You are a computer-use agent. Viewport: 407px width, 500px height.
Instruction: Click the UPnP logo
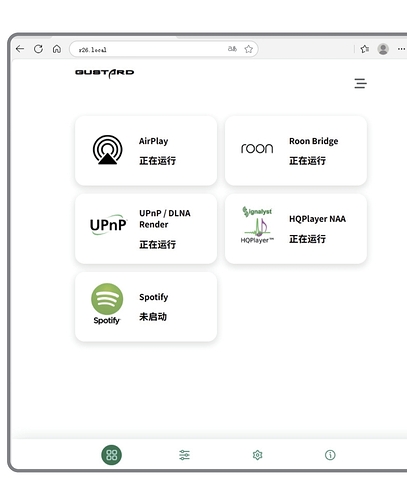coord(109,225)
